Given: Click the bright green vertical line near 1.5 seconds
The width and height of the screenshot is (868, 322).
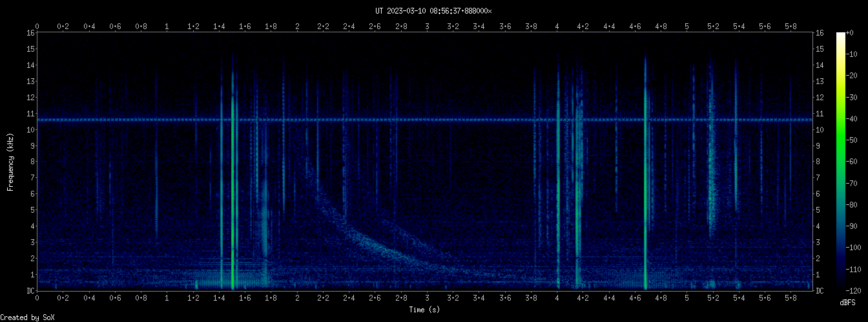Looking at the screenshot, I should (233, 194).
